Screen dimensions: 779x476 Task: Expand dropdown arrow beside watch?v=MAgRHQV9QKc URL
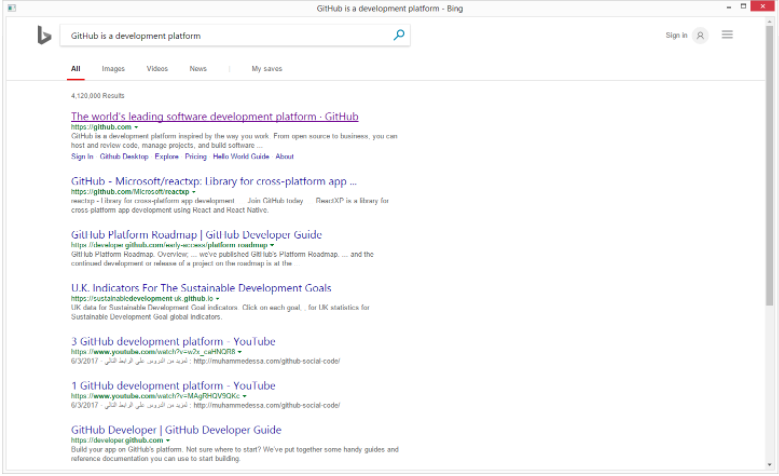(244, 396)
